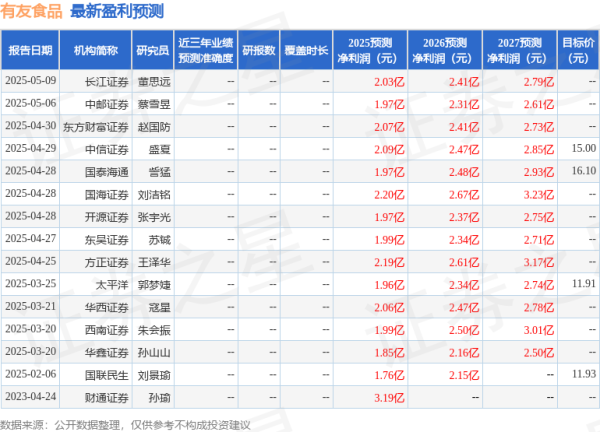Click institution 国联民生

tap(106, 375)
